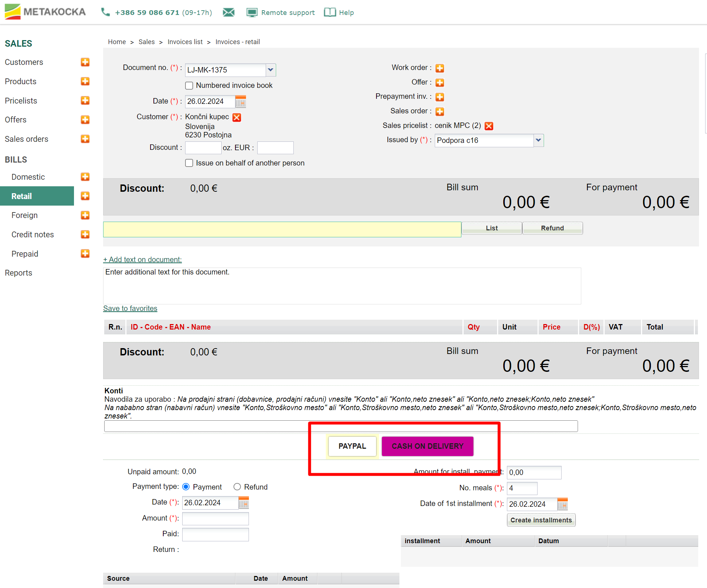Open the calendar icon beside invoice Date
707x588 pixels.
click(241, 102)
